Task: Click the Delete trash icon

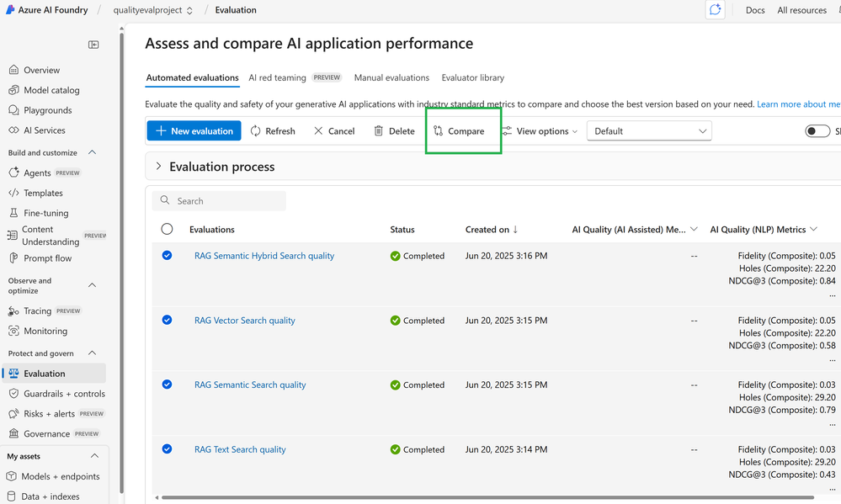Action: (x=379, y=131)
